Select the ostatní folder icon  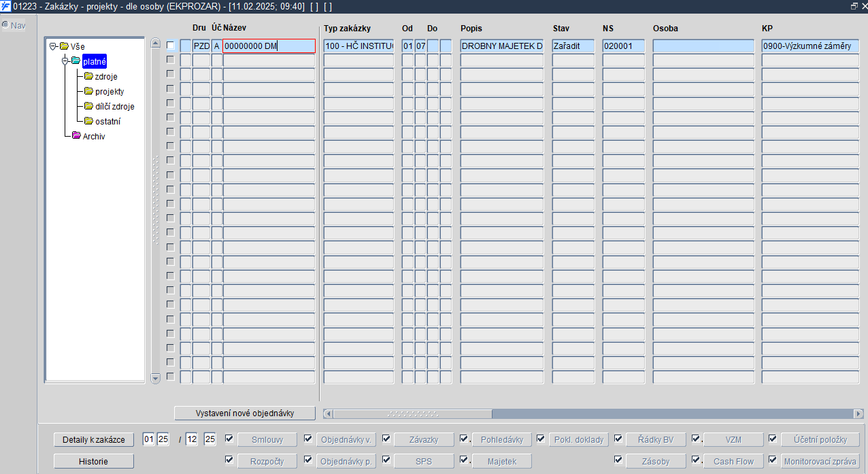88,121
